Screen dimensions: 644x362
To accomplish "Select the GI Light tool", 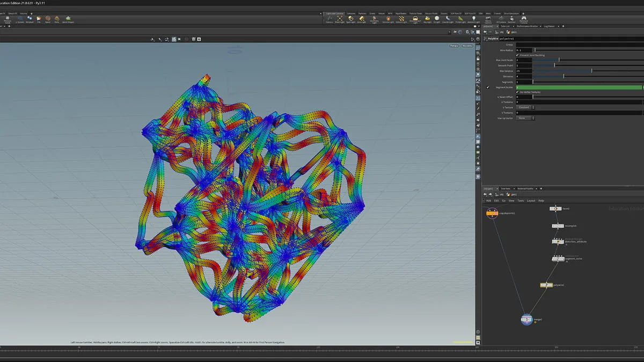I will pos(437,19).
